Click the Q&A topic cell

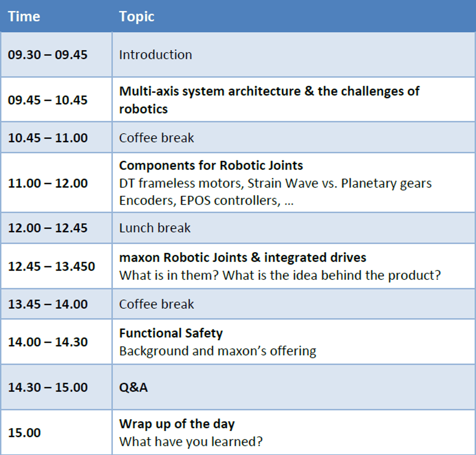[x=133, y=387]
